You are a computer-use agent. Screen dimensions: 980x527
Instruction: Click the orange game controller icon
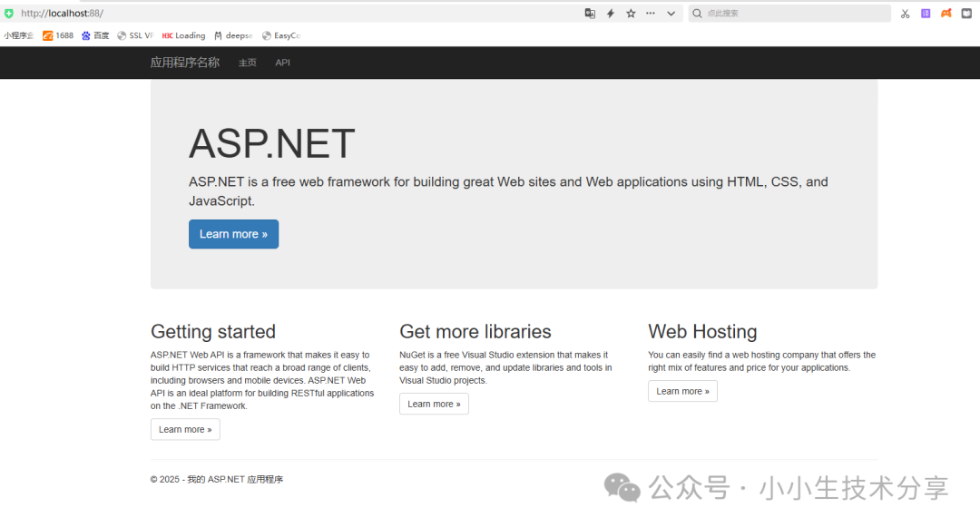(946, 14)
